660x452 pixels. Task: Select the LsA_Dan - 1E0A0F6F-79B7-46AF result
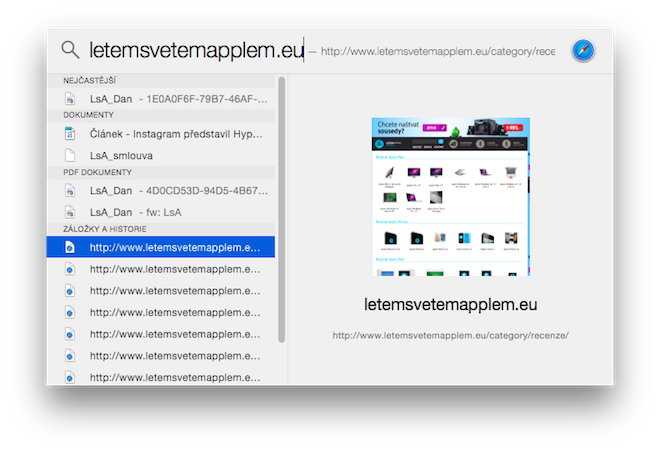(x=161, y=99)
